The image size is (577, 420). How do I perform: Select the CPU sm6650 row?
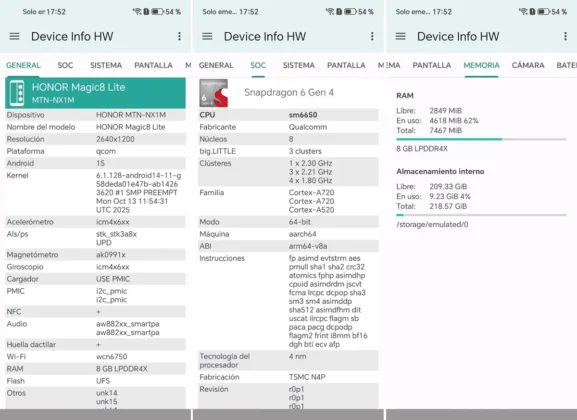pyautogui.click(x=288, y=115)
